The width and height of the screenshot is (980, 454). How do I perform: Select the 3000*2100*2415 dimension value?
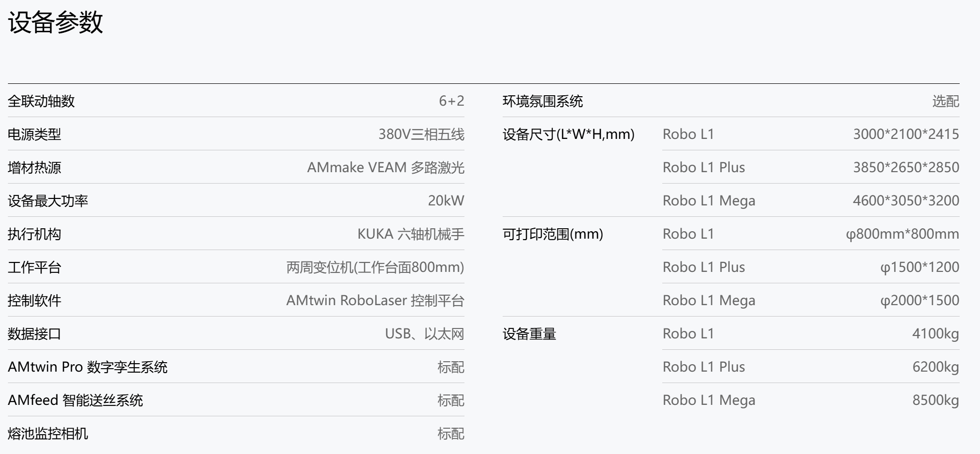(x=906, y=134)
